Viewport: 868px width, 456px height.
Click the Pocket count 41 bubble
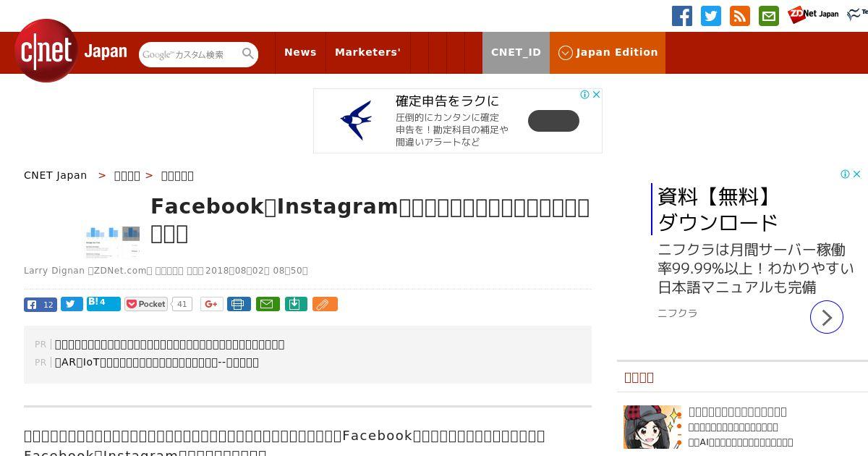(182, 304)
